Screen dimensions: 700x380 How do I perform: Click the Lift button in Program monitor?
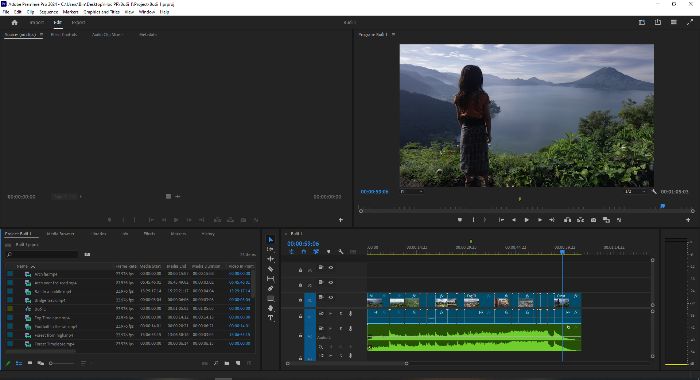click(567, 220)
